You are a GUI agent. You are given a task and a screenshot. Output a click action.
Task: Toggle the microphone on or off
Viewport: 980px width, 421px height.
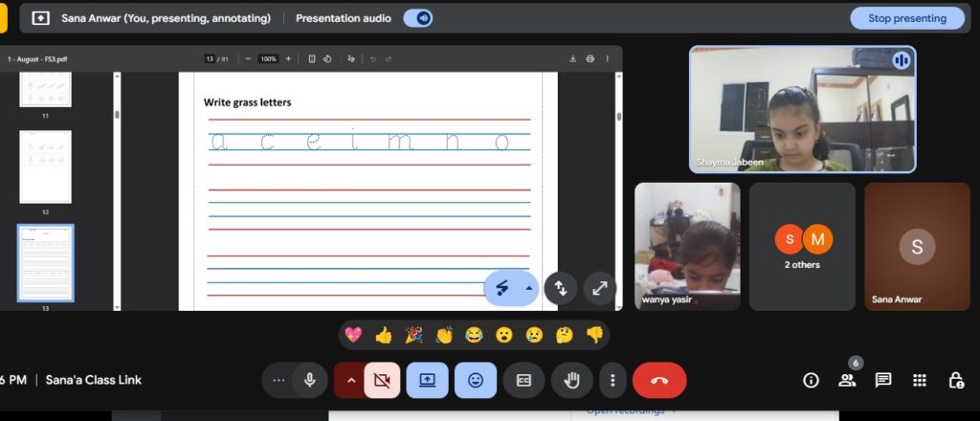tap(309, 380)
